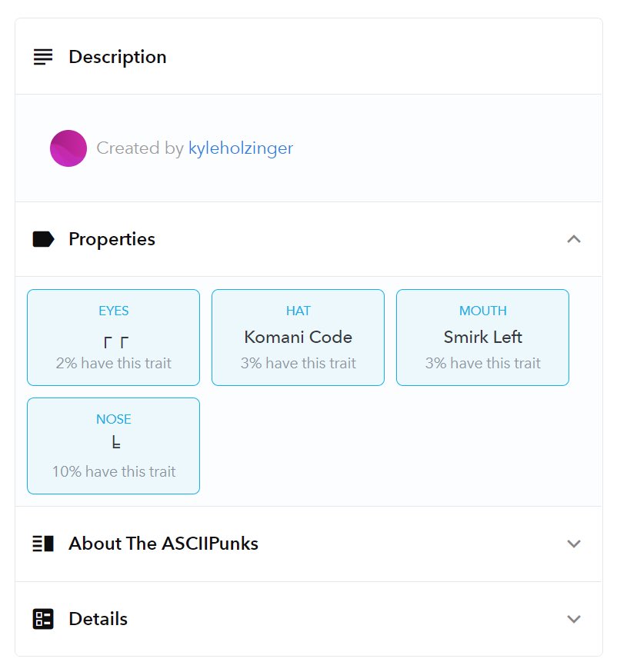The height and width of the screenshot is (672, 617).
Task: Click the Properties tag icon
Action: click(x=43, y=239)
